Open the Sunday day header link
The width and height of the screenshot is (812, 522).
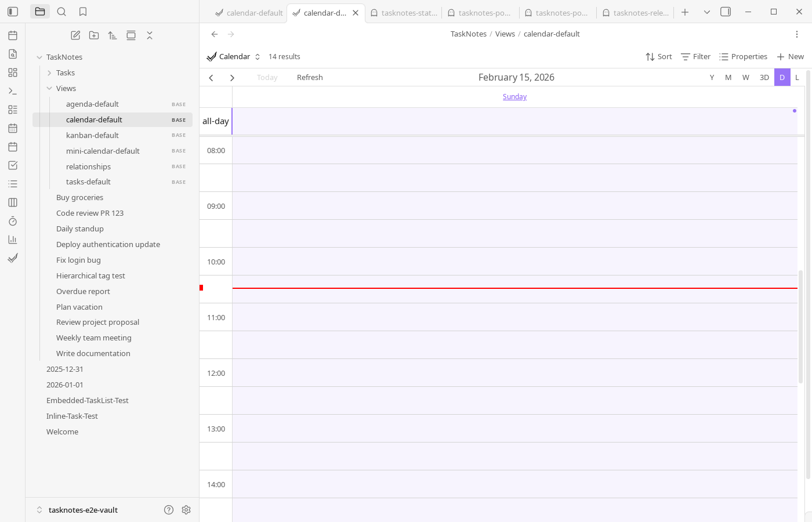[514, 97]
